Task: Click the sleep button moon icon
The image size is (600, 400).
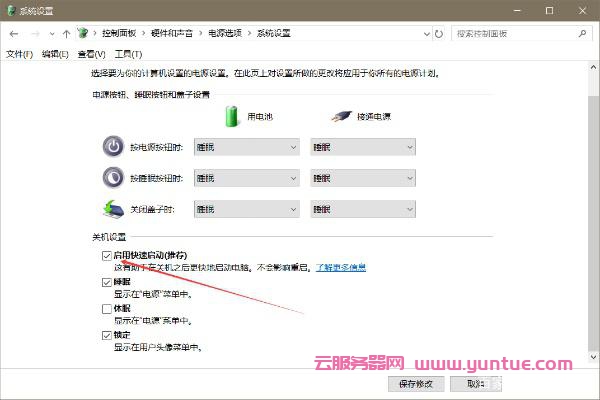Action: point(112,178)
